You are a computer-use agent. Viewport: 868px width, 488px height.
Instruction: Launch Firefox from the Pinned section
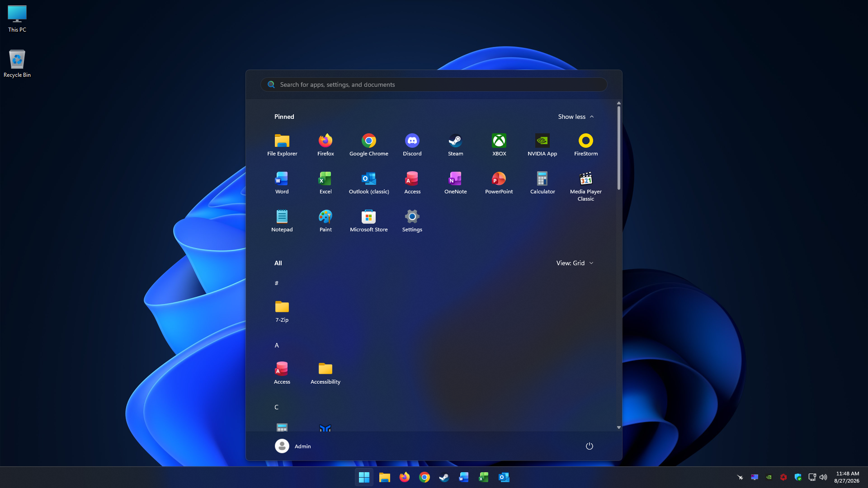325,145
